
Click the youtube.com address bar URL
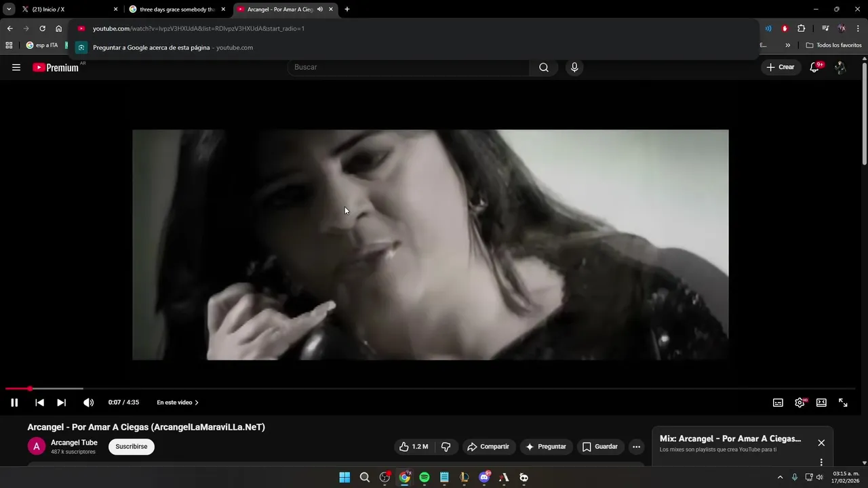[x=199, y=28]
